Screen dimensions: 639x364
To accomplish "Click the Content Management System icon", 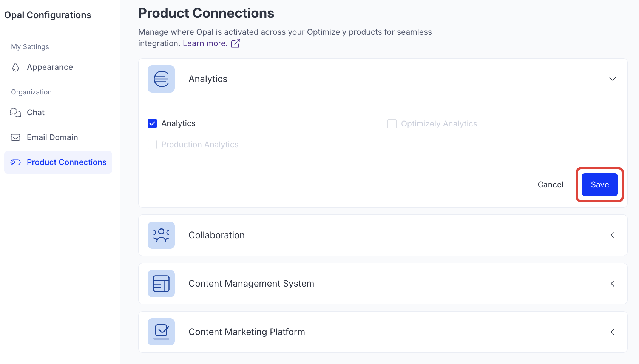I will coord(161,284).
